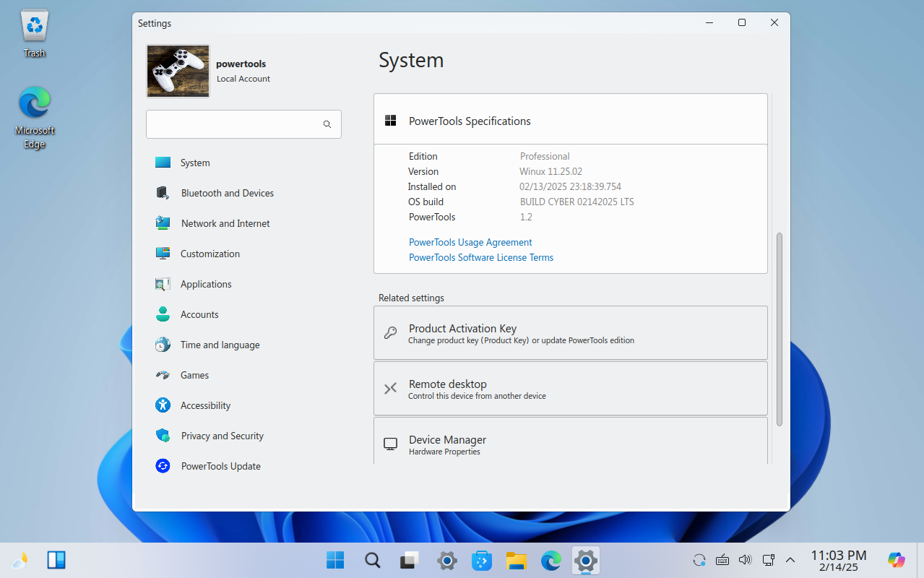Select System in the settings sidebar

coord(243,163)
